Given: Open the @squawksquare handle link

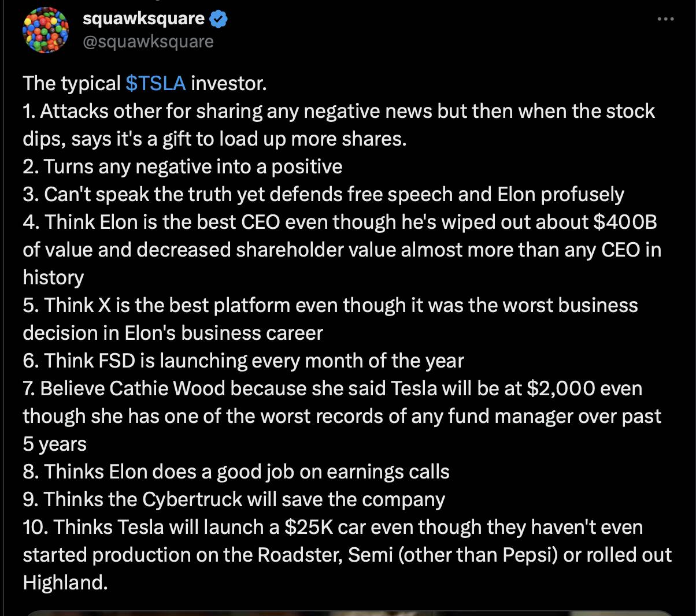Looking at the screenshot, I should [x=148, y=42].
